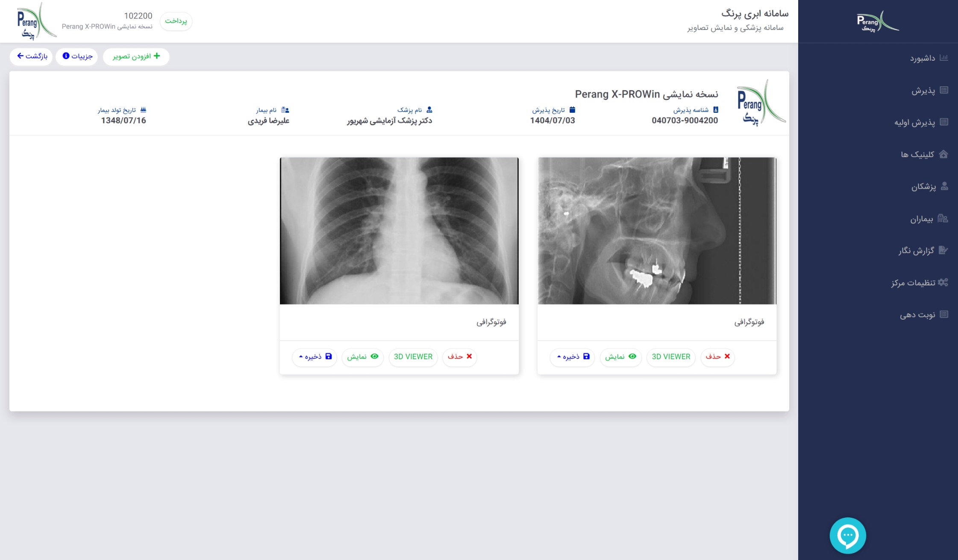Show the skull X-ray via eye button
Viewport: 958px width, 560px height.
click(x=620, y=357)
